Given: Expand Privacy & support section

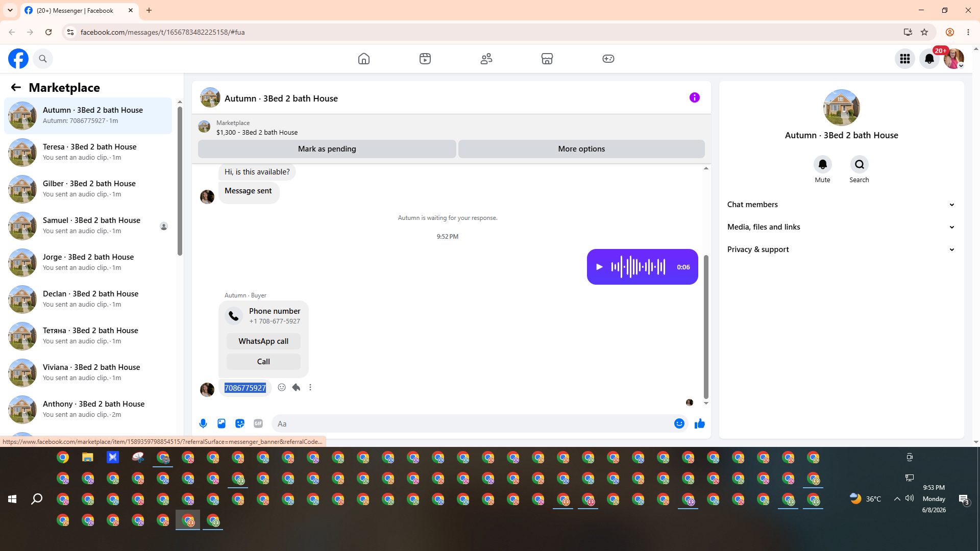Looking at the screenshot, I should (842, 249).
